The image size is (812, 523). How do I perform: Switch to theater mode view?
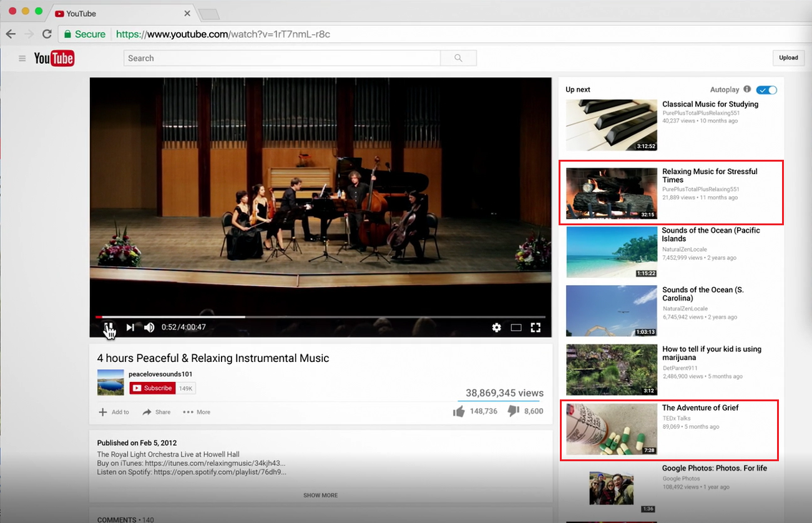pos(516,328)
